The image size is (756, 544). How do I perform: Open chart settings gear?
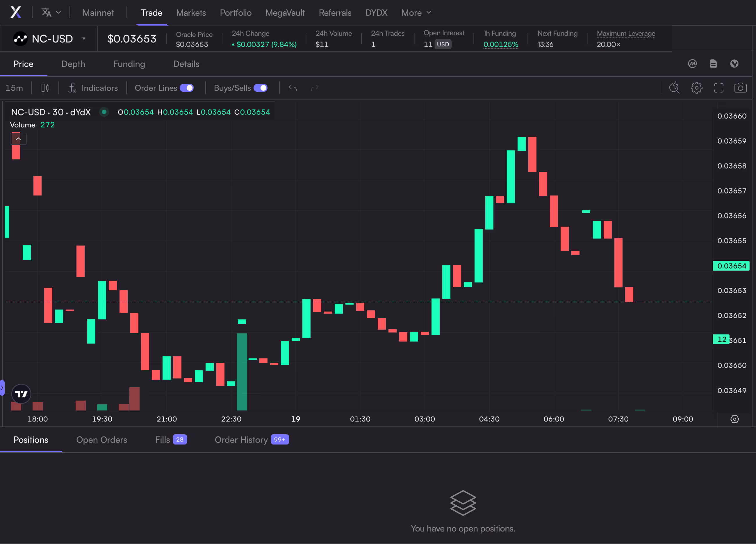coord(696,88)
